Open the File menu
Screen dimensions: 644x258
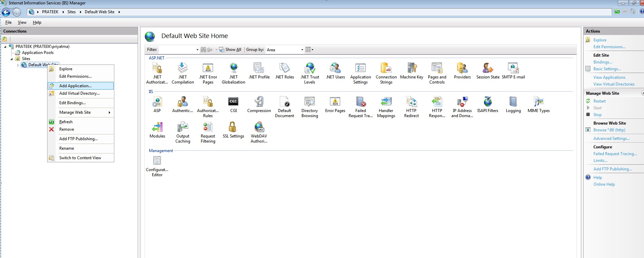[x=8, y=22]
